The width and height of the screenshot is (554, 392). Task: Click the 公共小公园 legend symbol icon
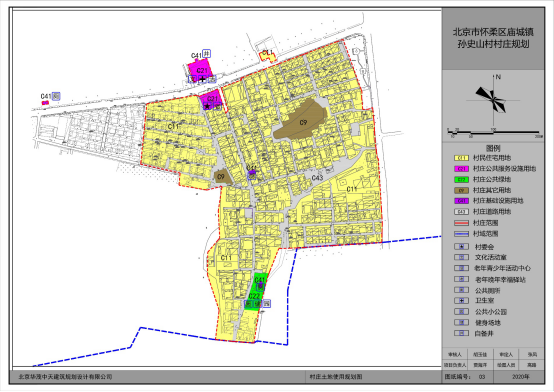click(x=461, y=312)
